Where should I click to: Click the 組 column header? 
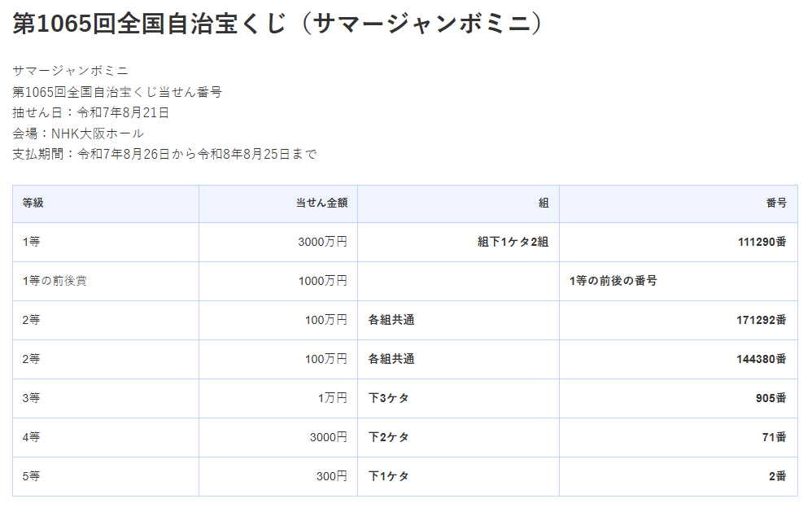pyautogui.click(x=544, y=203)
